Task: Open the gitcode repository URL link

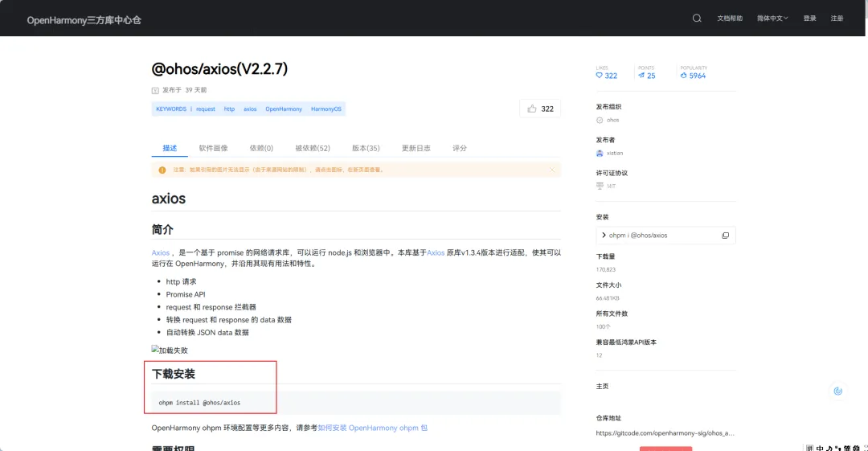Action: tap(665, 433)
